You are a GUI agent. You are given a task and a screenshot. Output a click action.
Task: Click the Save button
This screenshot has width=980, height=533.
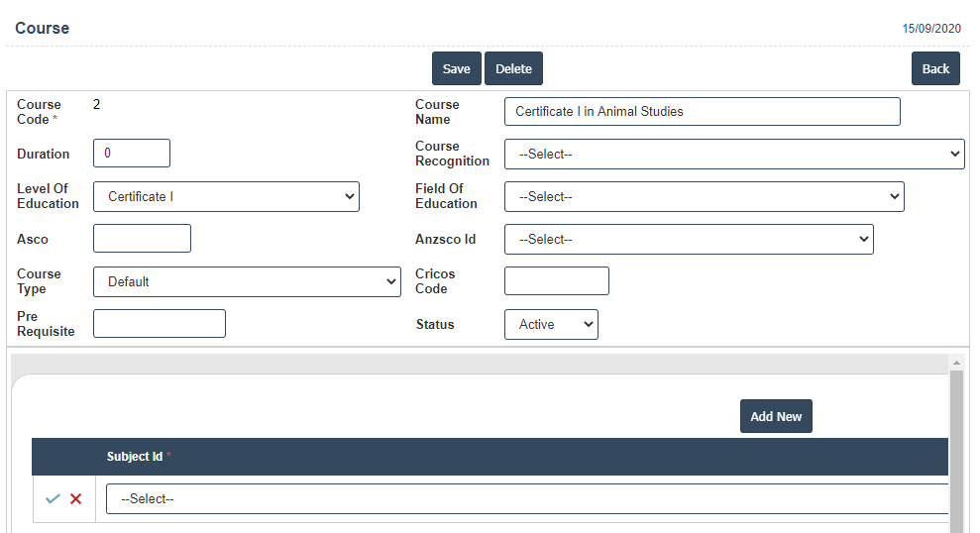[456, 68]
